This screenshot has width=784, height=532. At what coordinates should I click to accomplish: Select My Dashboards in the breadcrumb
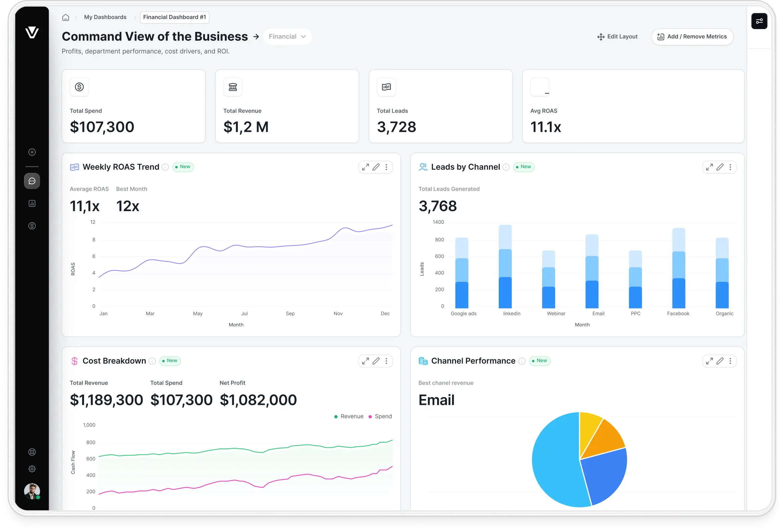click(x=105, y=17)
